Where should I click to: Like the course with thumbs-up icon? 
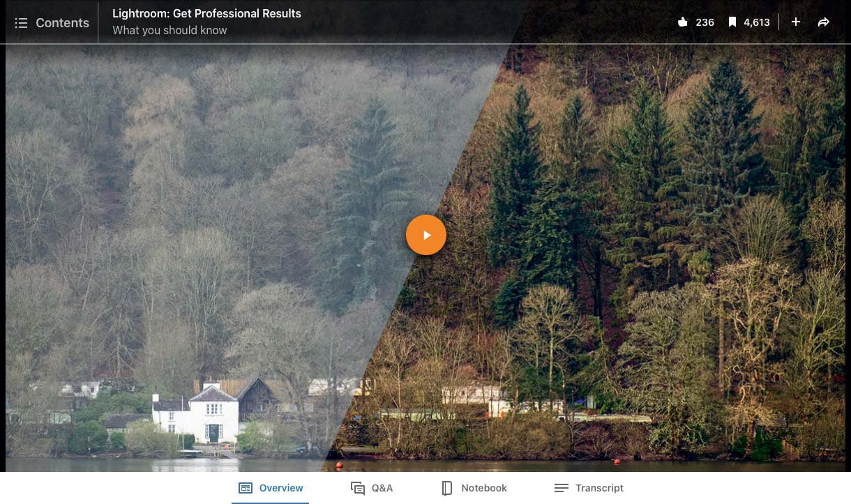(683, 22)
